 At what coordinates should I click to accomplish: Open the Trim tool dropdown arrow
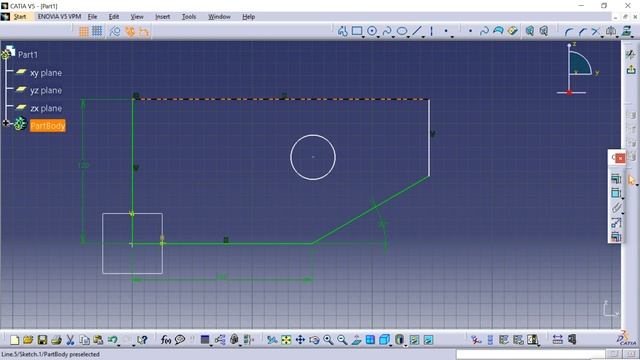(x=602, y=37)
